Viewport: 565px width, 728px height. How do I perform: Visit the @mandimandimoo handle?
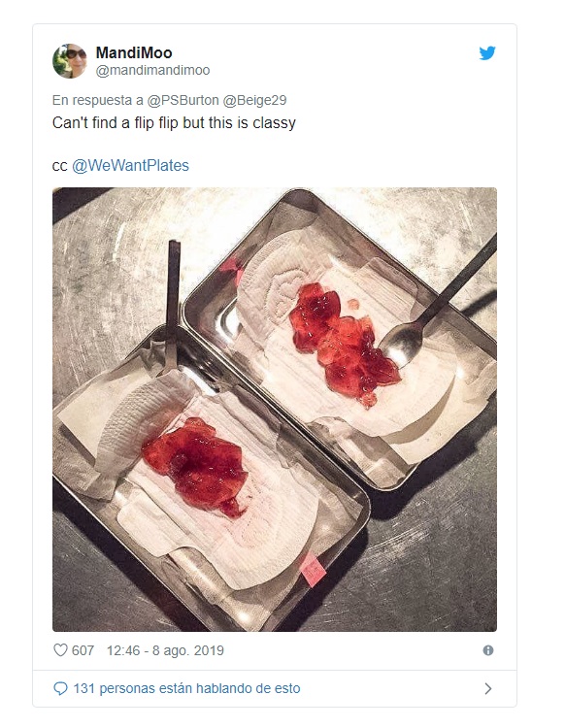tap(152, 70)
